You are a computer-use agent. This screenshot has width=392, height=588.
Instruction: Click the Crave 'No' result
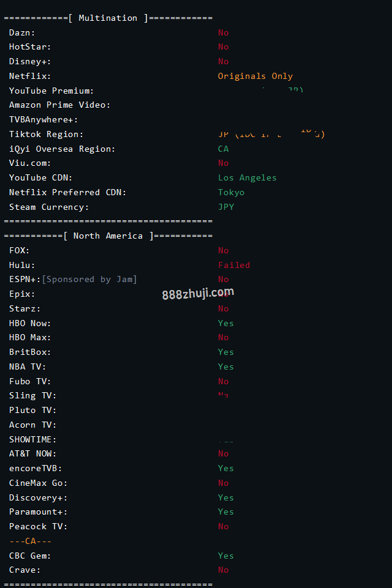click(224, 570)
